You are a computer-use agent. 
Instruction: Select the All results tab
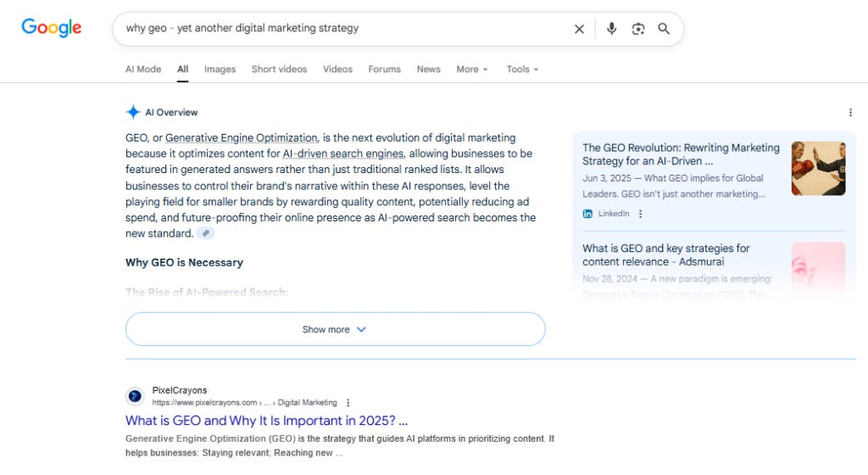[183, 70]
